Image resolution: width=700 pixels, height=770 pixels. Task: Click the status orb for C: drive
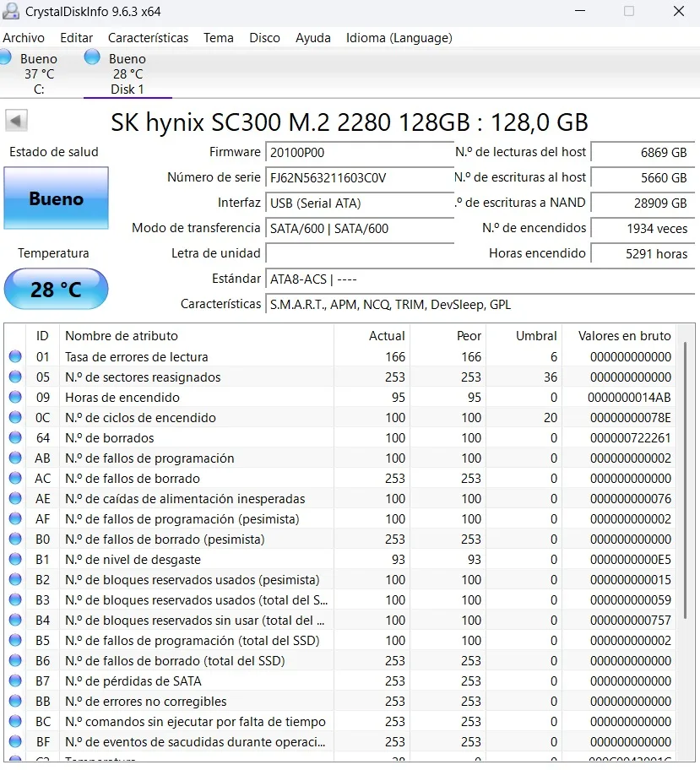click(5, 57)
